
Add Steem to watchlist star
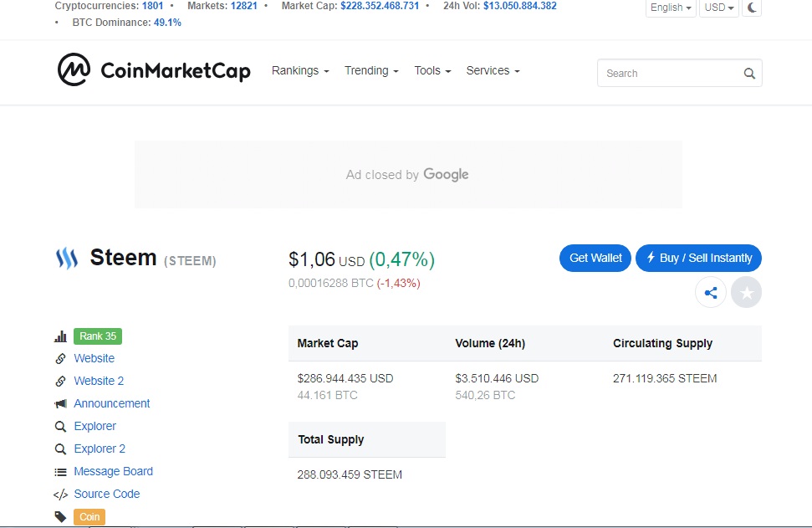tap(747, 293)
